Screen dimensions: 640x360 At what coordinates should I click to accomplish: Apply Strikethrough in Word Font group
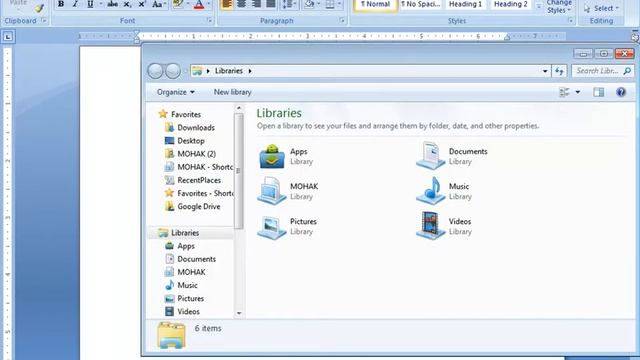[112, 4]
